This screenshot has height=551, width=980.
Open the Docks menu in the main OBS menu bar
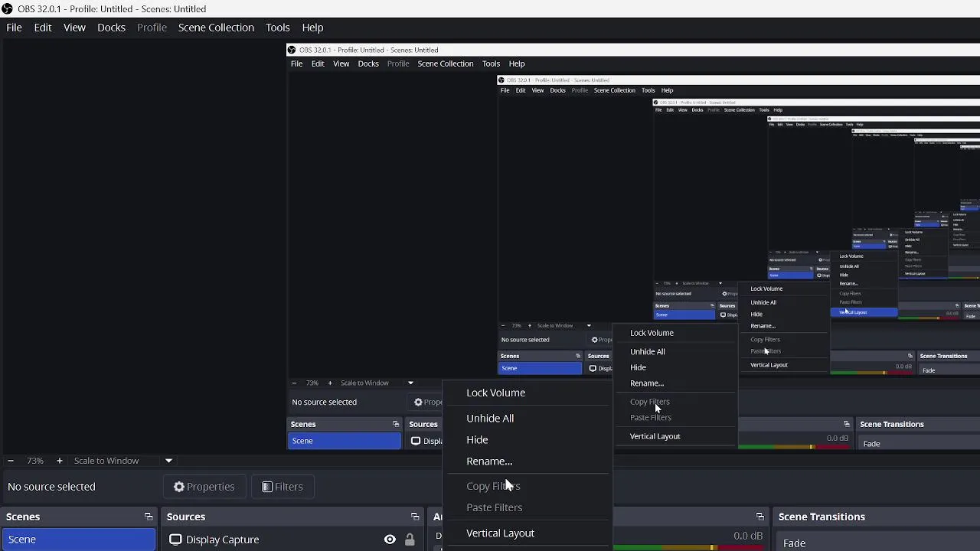tap(111, 28)
